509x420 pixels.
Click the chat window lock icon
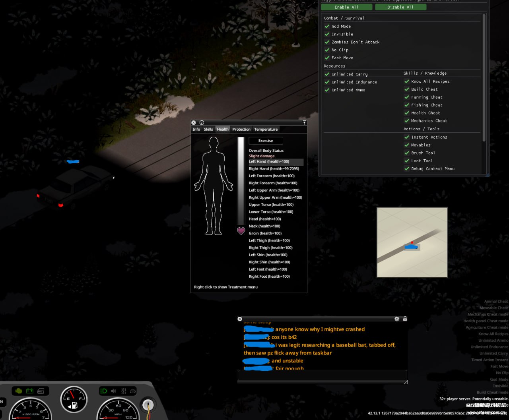405,319
